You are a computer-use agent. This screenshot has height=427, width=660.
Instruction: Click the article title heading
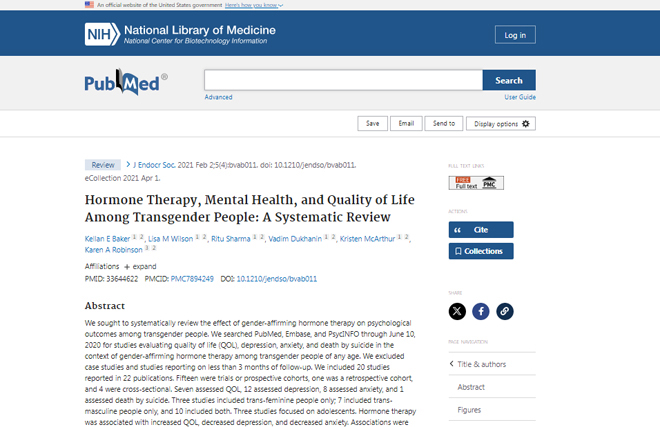250,208
